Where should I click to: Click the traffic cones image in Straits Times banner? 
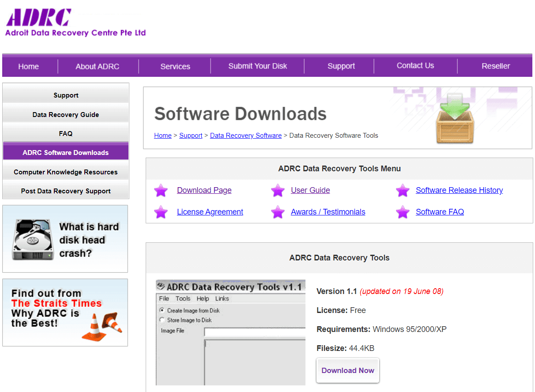[x=102, y=326]
